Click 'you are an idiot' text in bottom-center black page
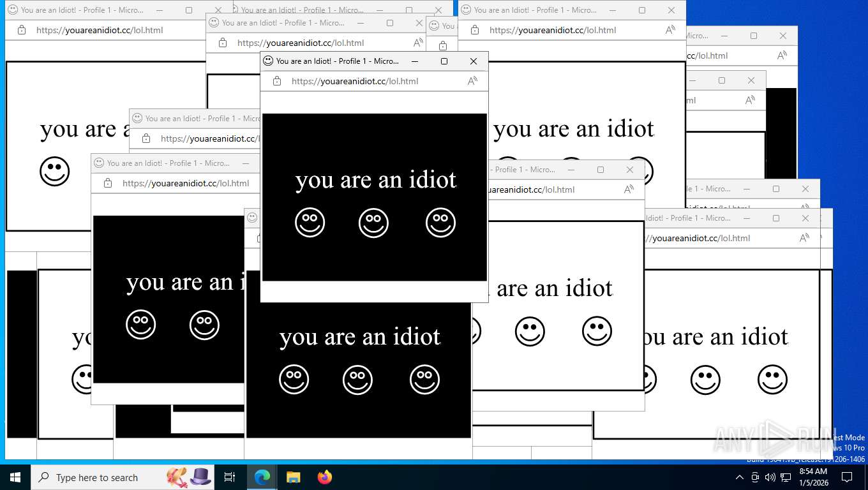 360,337
